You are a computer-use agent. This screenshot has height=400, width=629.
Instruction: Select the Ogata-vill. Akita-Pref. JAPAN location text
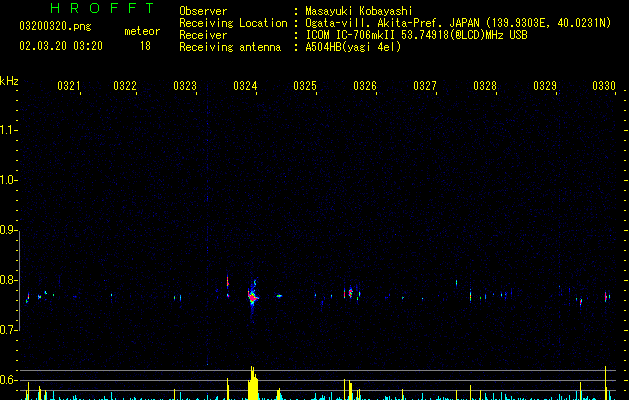(458, 23)
